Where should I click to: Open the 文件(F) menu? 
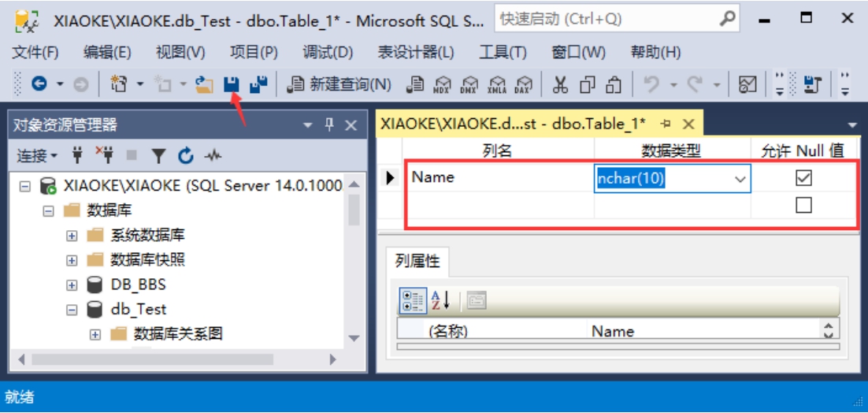click(x=35, y=53)
